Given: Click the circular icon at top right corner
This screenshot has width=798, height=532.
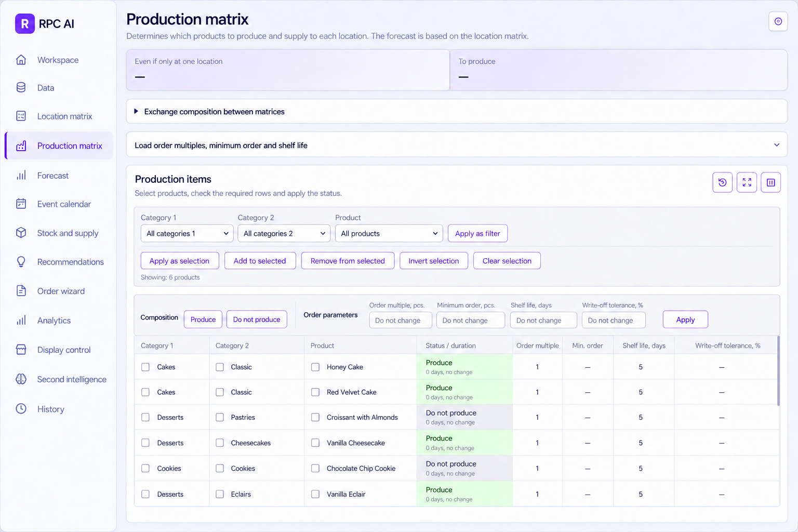Looking at the screenshot, I should pyautogui.click(x=778, y=21).
